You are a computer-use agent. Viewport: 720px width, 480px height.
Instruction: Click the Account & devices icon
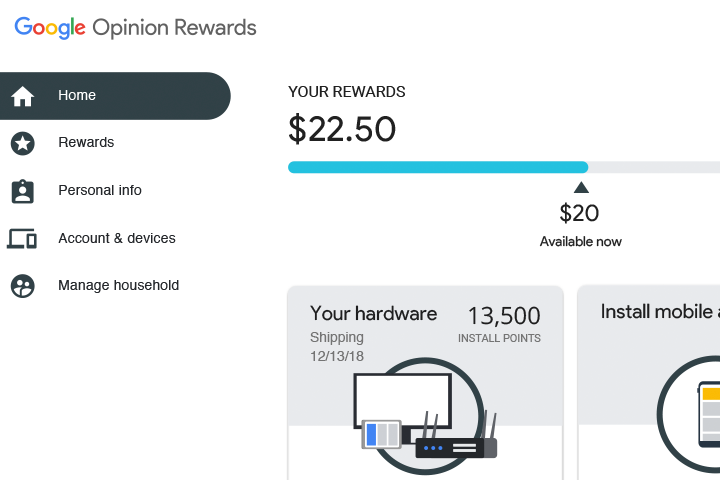pyautogui.click(x=22, y=238)
